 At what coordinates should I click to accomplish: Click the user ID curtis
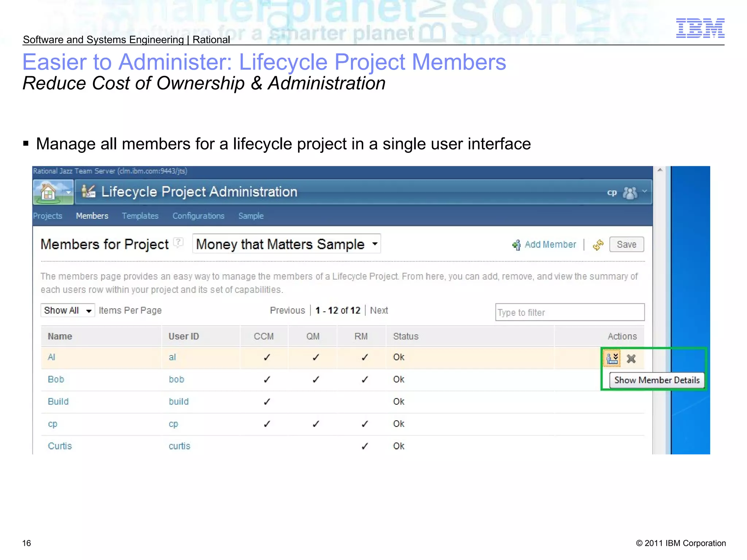[179, 446]
